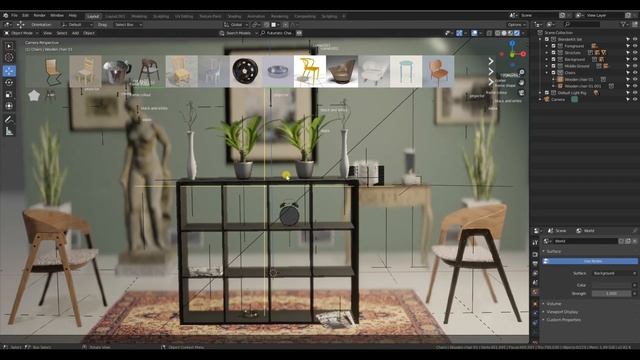Expand the Foreground collection in outliner
The width and height of the screenshot is (640, 360).
coord(547,46)
